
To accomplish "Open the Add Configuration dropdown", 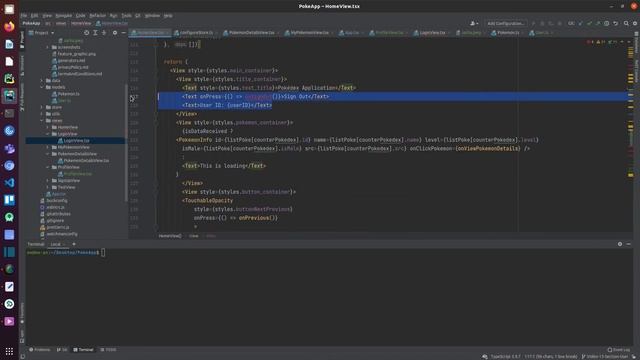I will point(505,24).
